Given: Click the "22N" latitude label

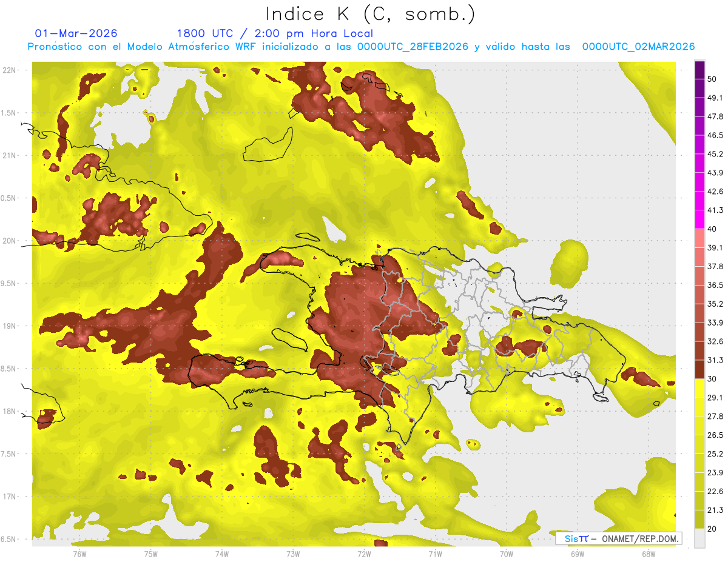Looking at the screenshot, I should tap(9, 70).
